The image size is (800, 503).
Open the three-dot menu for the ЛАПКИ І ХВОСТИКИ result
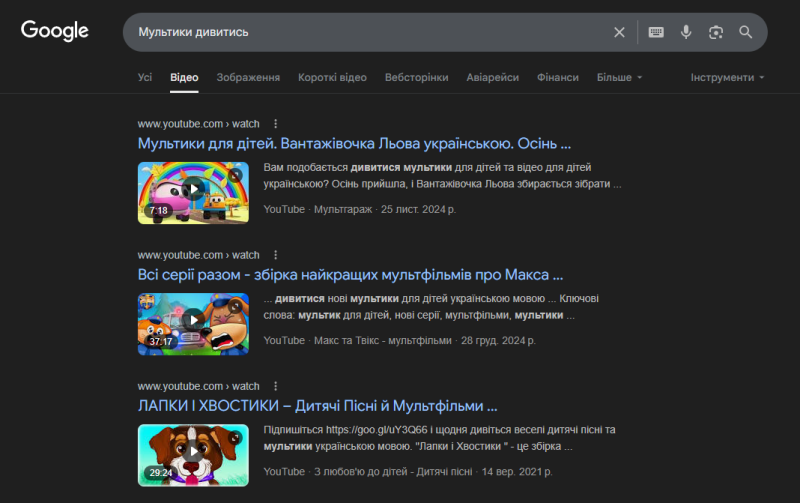click(x=276, y=386)
